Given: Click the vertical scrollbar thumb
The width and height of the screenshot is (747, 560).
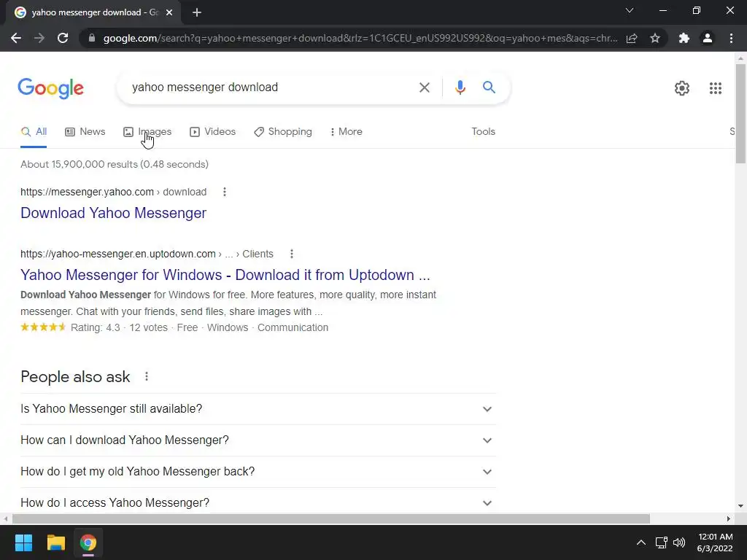Looking at the screenshot, I should tap(740, 113).
